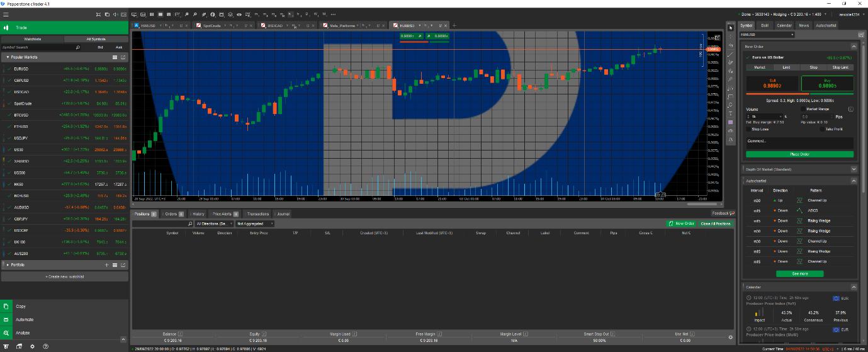This screenshot has height=352, width=868.
Task: Open the History tab
Action: pos(198,214)
